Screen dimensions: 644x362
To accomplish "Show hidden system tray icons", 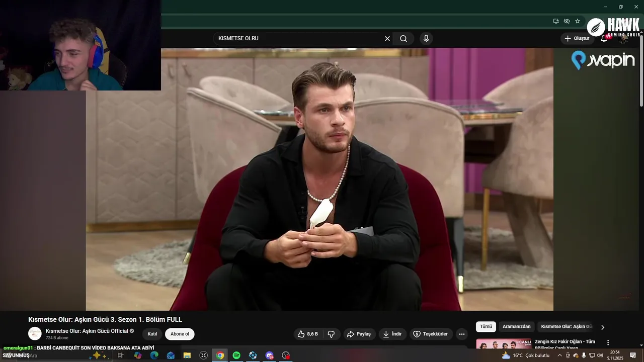I will [559, 355].
